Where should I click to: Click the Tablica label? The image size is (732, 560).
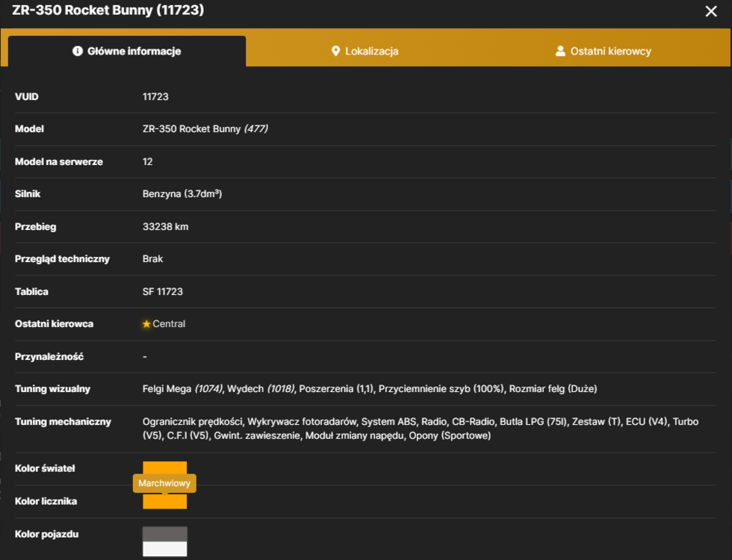31,292
